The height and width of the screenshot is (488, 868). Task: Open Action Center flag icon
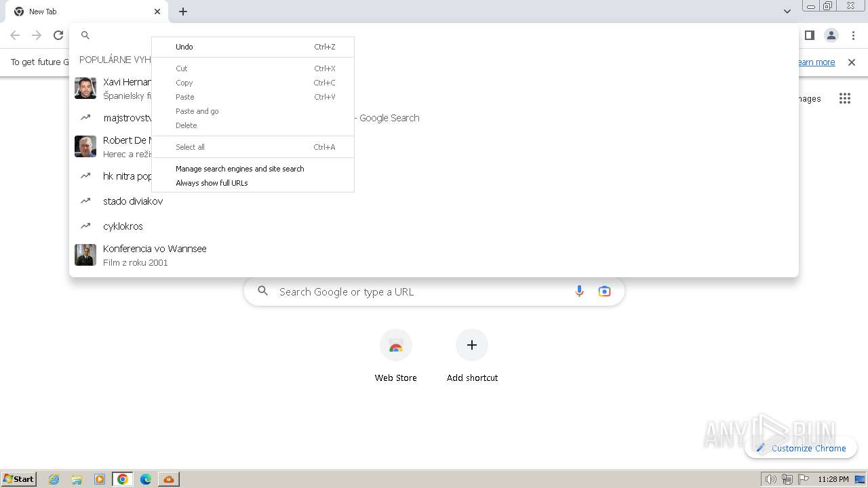point(804,479)
